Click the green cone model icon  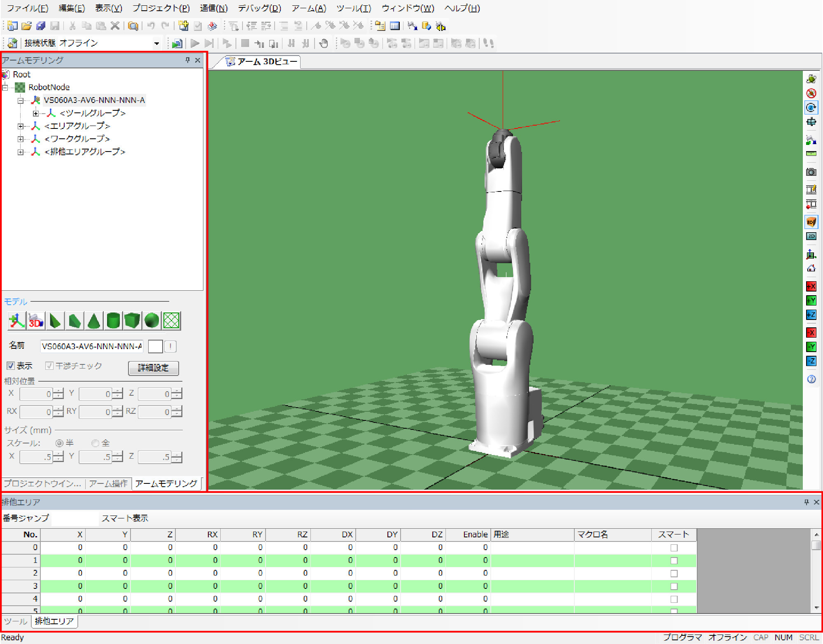94,321
